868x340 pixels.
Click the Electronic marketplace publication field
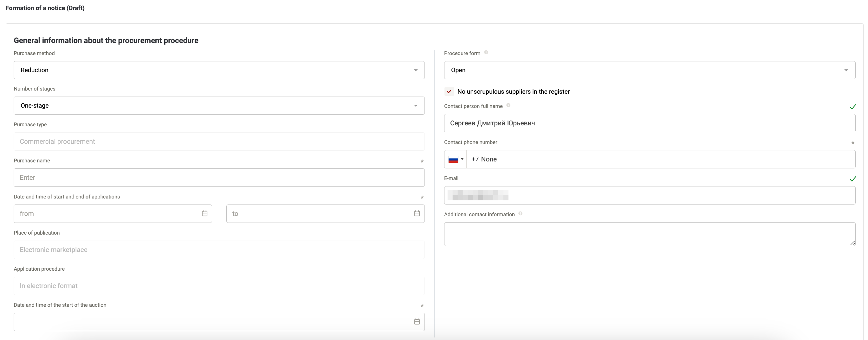coord(219,250)
